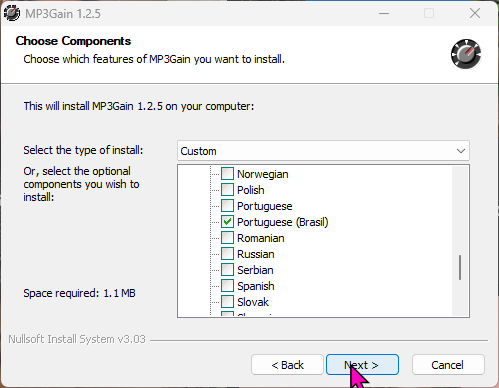Enable Serbian language file

point(227,270)
